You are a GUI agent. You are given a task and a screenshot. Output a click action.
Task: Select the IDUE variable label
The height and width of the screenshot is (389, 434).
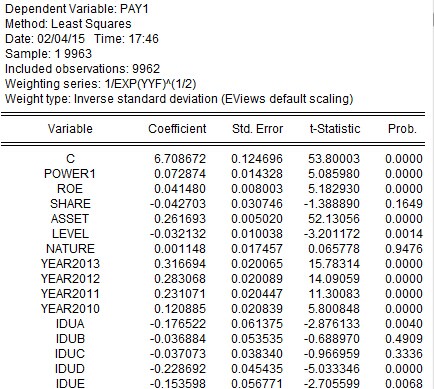pos(70,383)
